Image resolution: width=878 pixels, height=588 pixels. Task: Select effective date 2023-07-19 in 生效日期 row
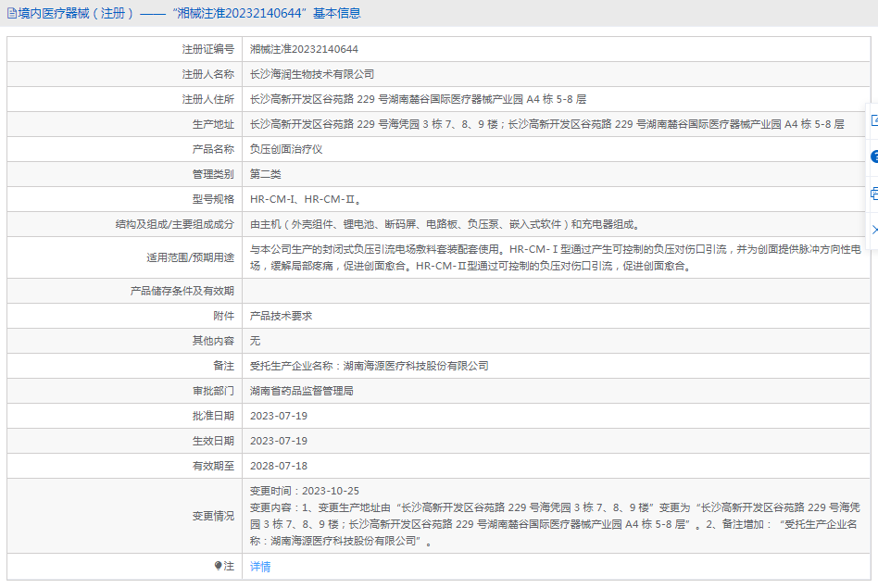(278, 441)
